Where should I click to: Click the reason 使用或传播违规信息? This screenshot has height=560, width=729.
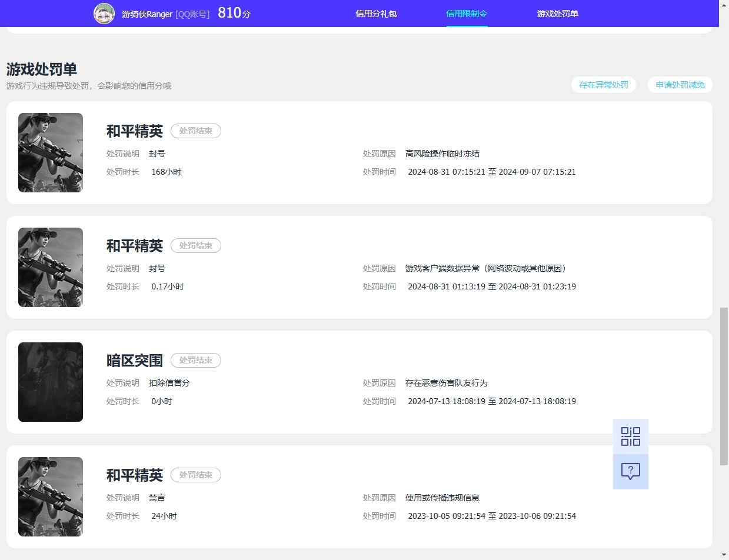point(442,498)
